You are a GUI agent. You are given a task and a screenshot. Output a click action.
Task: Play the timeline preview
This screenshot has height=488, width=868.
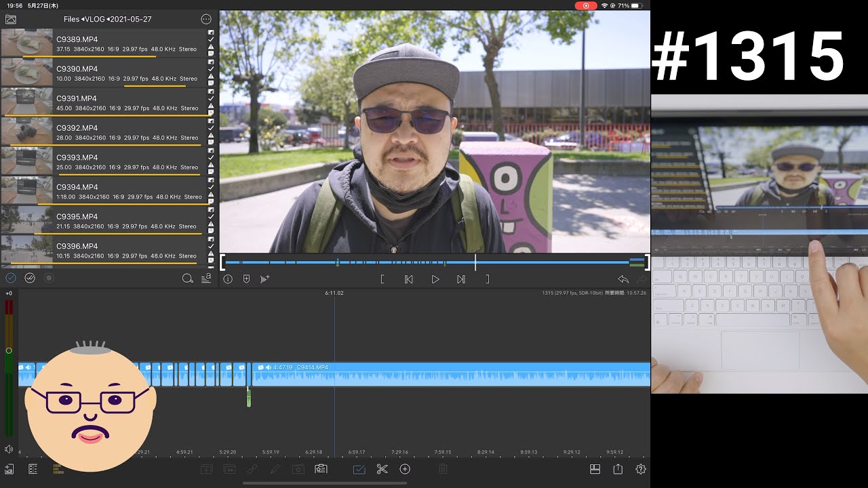435,279
